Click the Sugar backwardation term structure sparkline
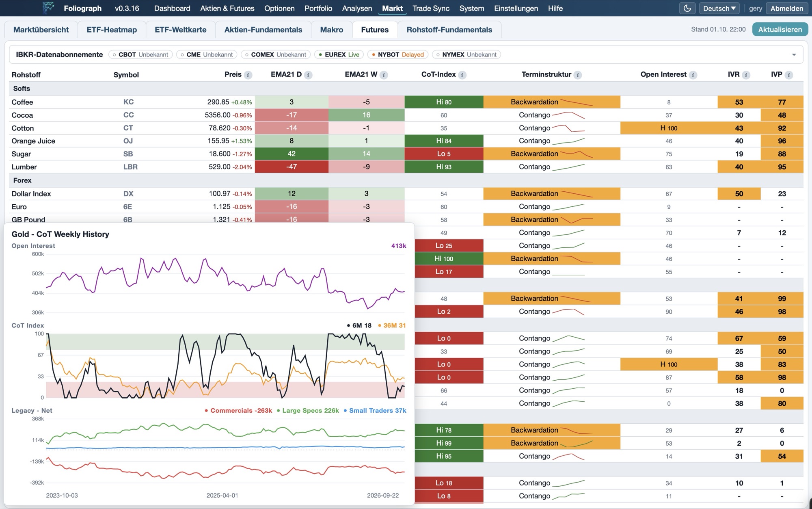The image size is (812, 509). point(577,154)
